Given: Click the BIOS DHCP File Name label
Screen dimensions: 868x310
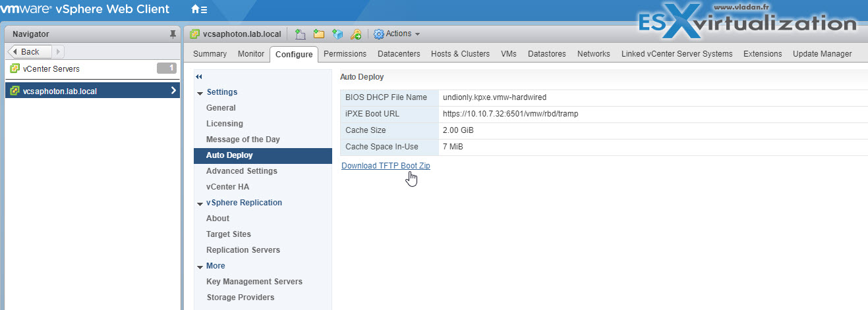Looking at the screenshot, I should pos(386,97).
